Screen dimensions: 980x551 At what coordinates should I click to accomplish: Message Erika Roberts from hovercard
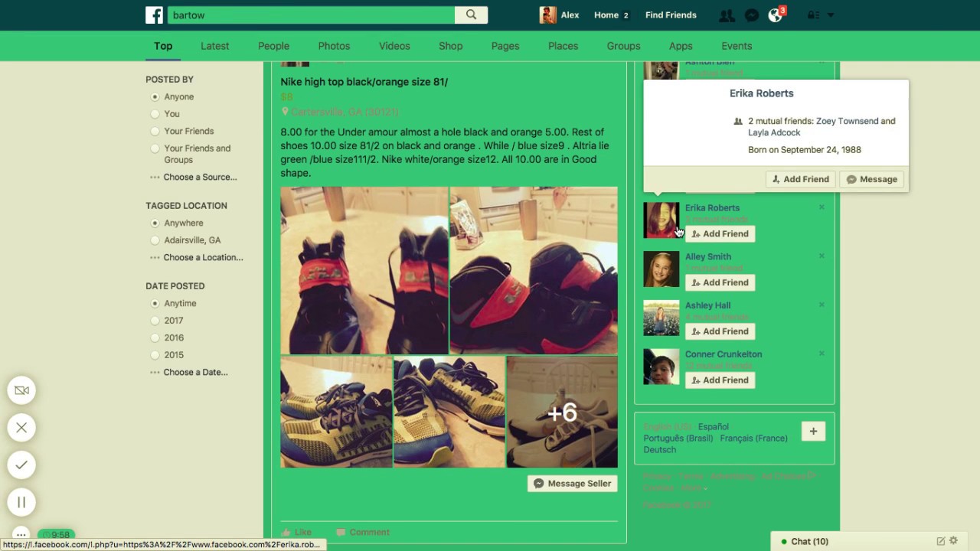click(x=871, y=179)
